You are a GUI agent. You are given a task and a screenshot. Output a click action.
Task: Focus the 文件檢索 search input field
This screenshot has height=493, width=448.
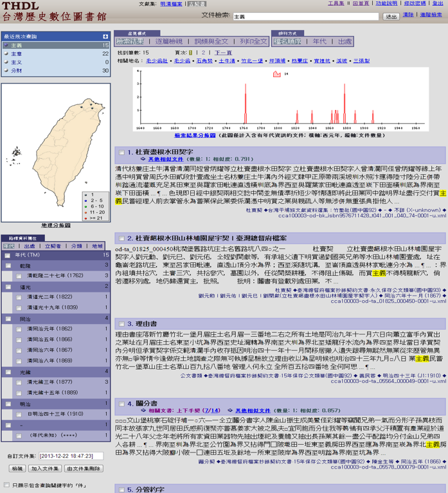(x=305, y=16)
